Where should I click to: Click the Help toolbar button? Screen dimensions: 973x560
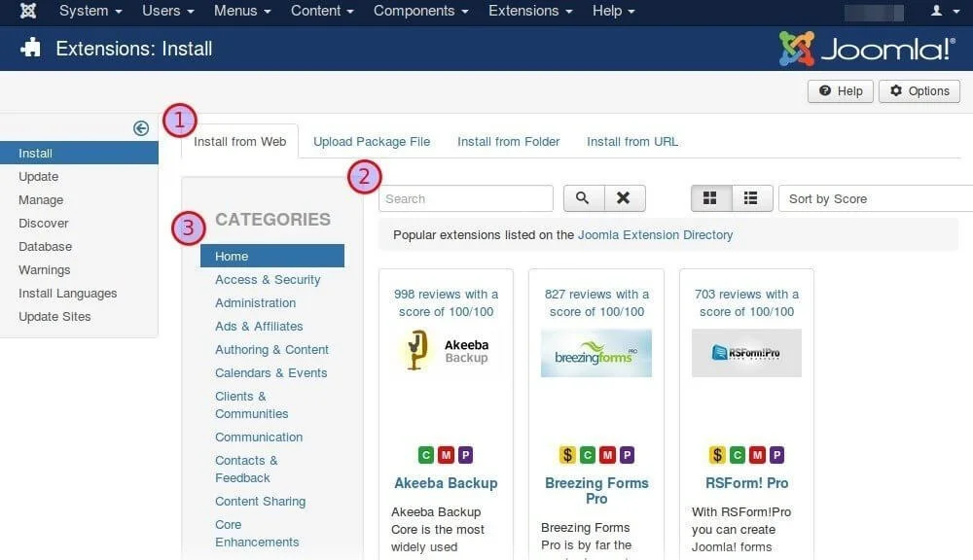[841, 91]
